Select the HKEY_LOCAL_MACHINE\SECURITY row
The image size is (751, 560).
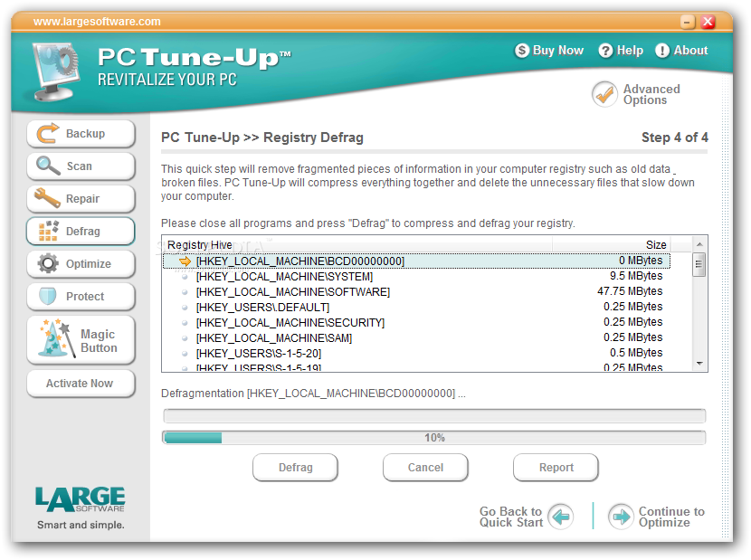[x=416, y=322]
